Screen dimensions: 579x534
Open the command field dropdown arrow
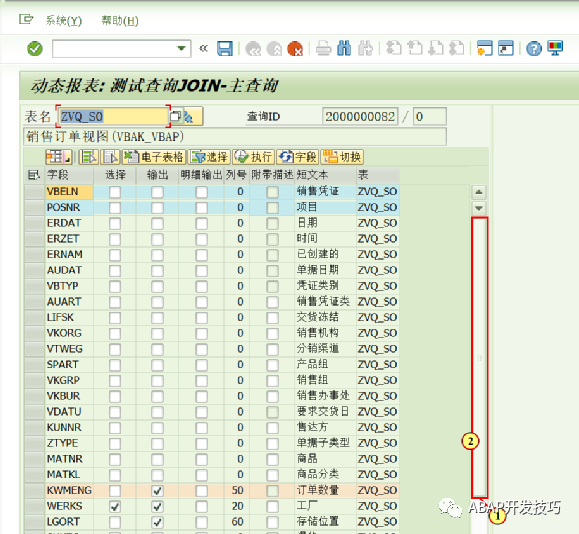coord(181,48)
